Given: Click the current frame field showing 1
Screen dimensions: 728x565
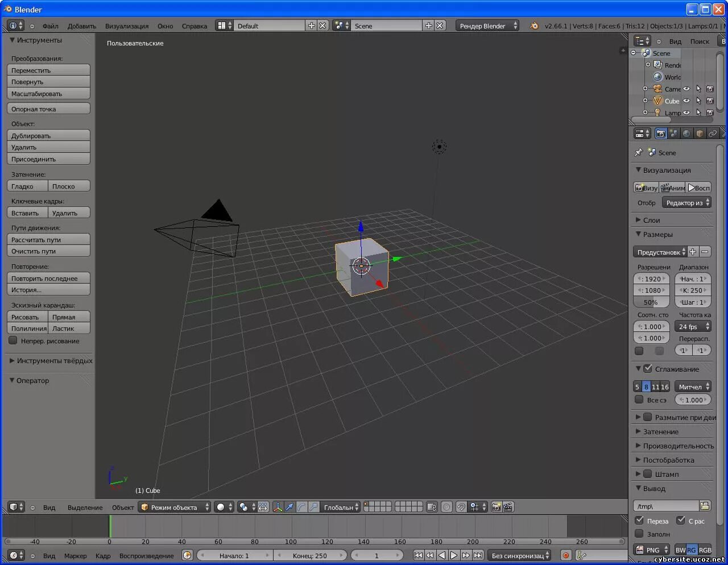Looking at the screenshot, I should click(377, 555).
